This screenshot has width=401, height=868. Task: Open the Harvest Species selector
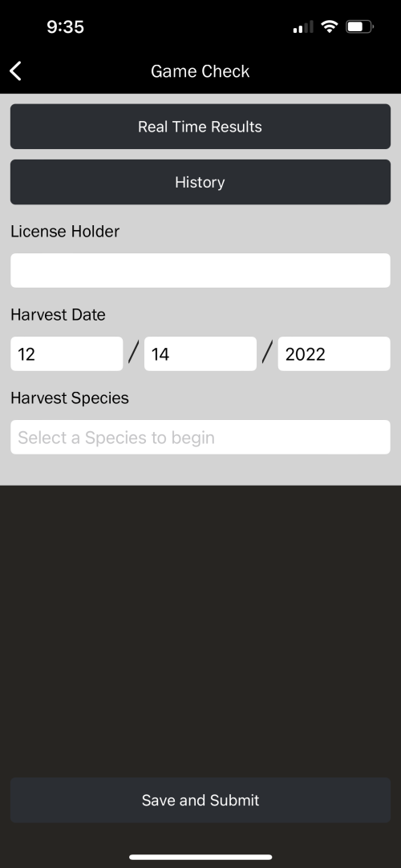(x=200, y=438)
